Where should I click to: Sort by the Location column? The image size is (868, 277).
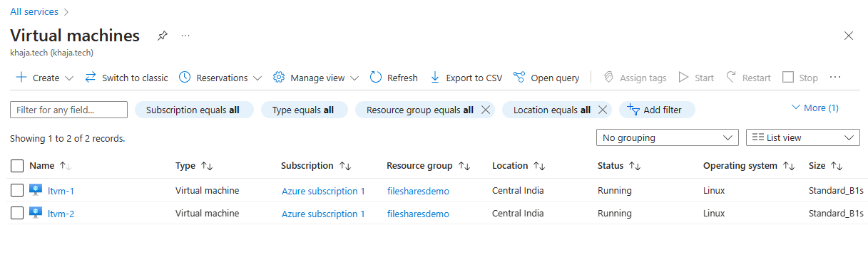coord(519,166)
